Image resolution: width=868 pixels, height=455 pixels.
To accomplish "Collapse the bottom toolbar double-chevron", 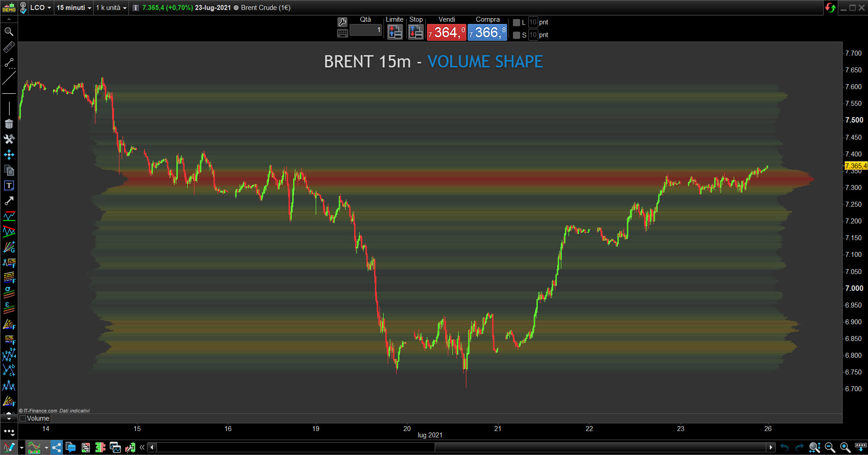I will (142, 448).
